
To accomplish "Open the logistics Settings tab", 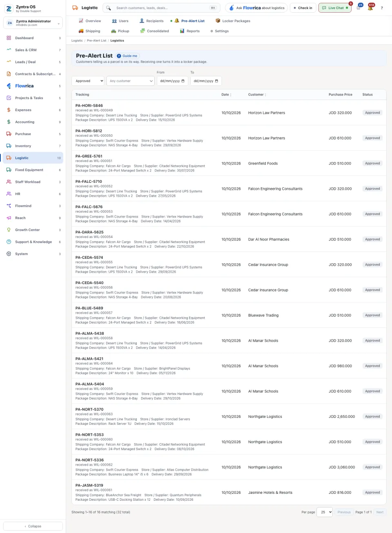I will pyautogui.click(x=219, y=31).
